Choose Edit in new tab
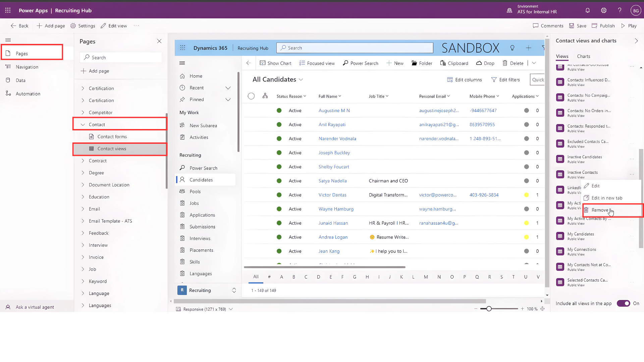Viewport: 644px width, 362px height. pos(611,198)
